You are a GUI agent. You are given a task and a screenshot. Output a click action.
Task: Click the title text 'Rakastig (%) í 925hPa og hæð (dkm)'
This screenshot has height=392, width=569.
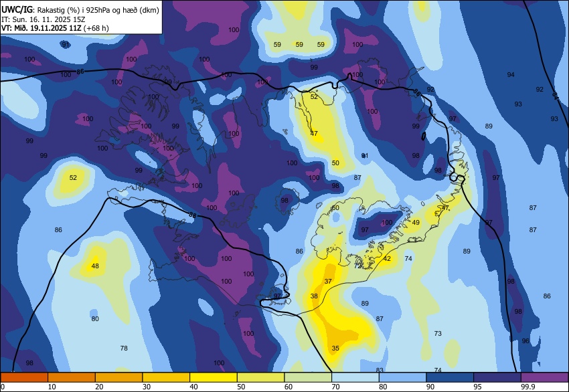point(98,10)
